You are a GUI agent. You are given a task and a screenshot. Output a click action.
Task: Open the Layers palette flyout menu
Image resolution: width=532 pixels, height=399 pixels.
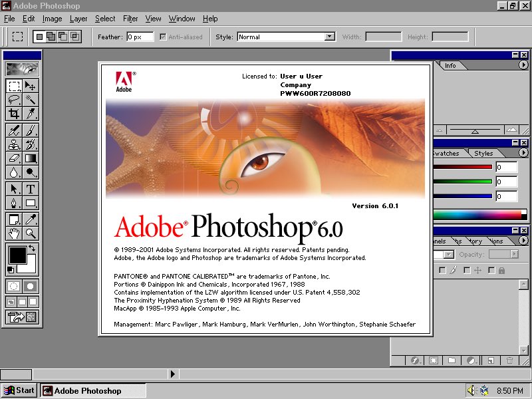(523, 241)
